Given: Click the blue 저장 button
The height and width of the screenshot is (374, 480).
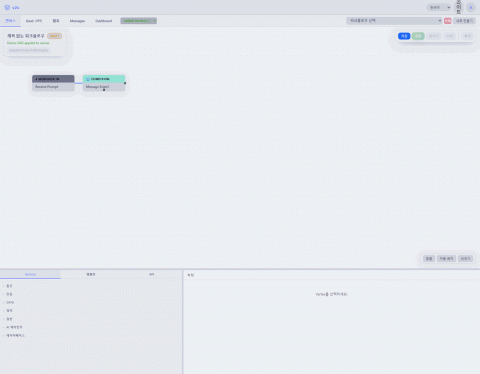Looking at the screenshot, I should [404, 36].
